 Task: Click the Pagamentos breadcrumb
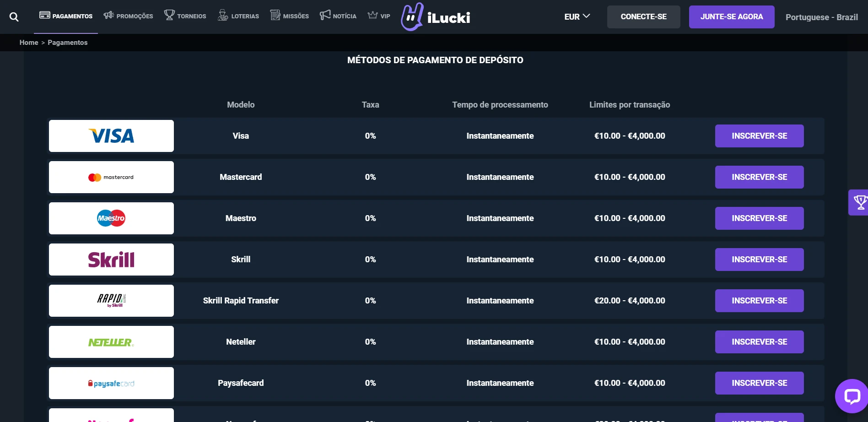click(68, 43)
